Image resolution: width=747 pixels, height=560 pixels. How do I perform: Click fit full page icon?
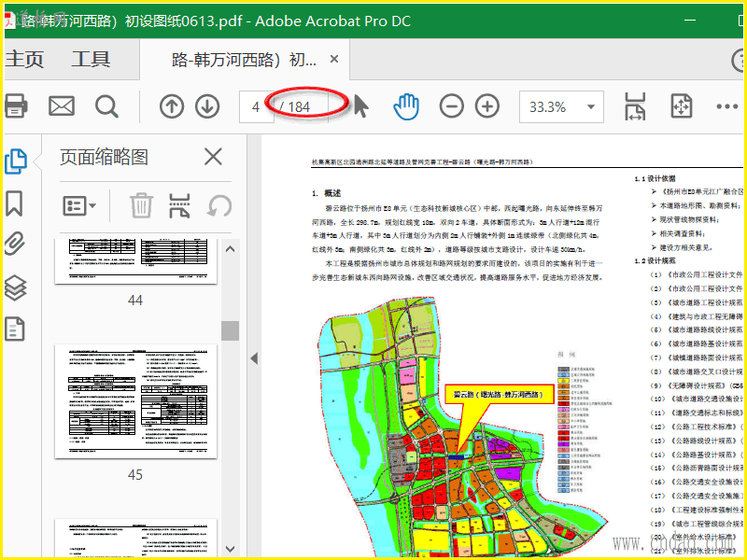[682, 105]
